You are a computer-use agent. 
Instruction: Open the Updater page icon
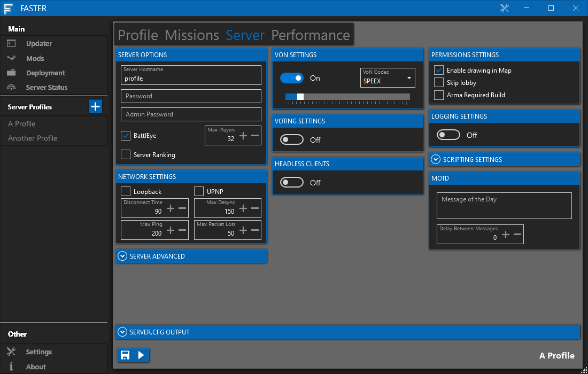point(11,43)
